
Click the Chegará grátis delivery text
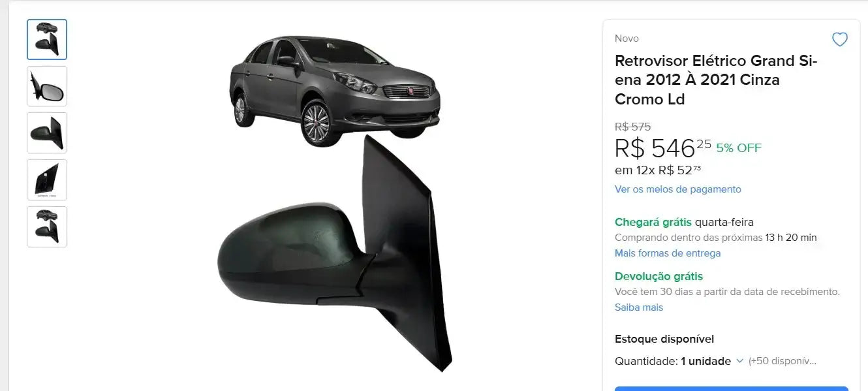pos(653,223)
